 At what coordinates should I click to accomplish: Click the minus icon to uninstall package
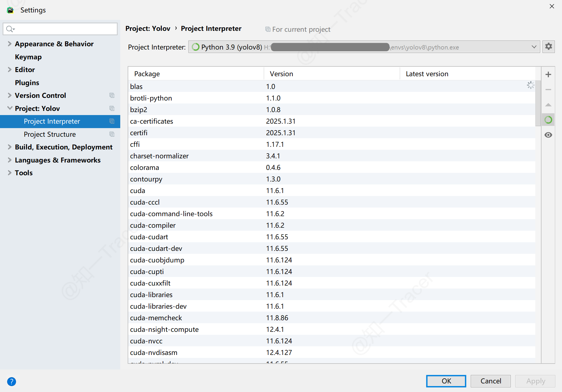point(548,90)
